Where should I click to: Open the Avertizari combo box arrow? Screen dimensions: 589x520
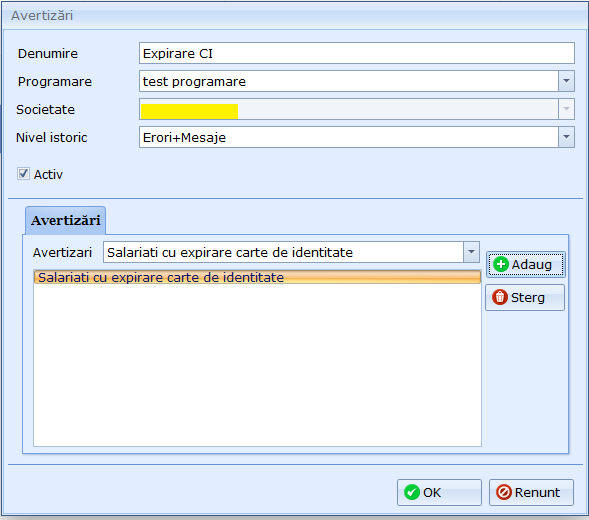pyautogui.click(x=471, y=252)
